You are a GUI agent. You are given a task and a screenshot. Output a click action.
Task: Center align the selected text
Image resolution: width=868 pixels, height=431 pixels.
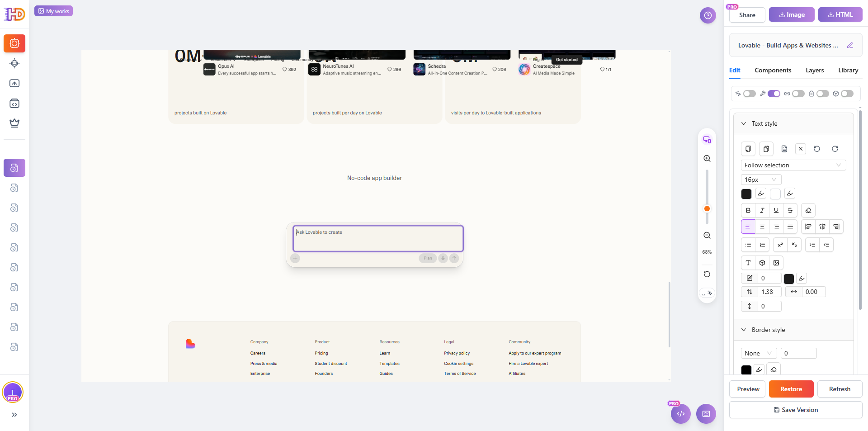pos(762,227)
